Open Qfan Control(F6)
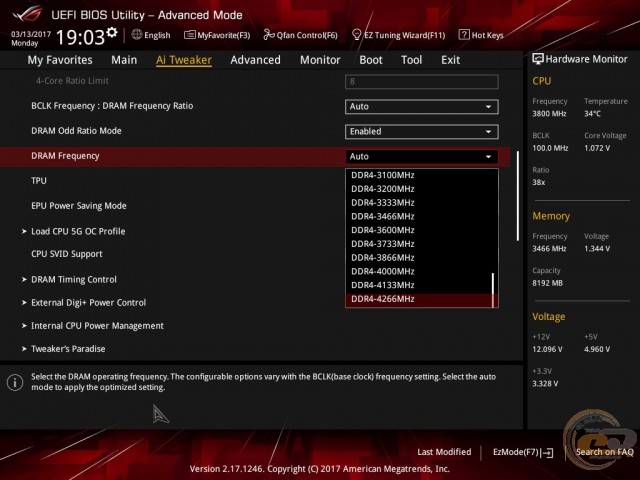Viewport: 640px width, 480px height. [x=300, y=36]
